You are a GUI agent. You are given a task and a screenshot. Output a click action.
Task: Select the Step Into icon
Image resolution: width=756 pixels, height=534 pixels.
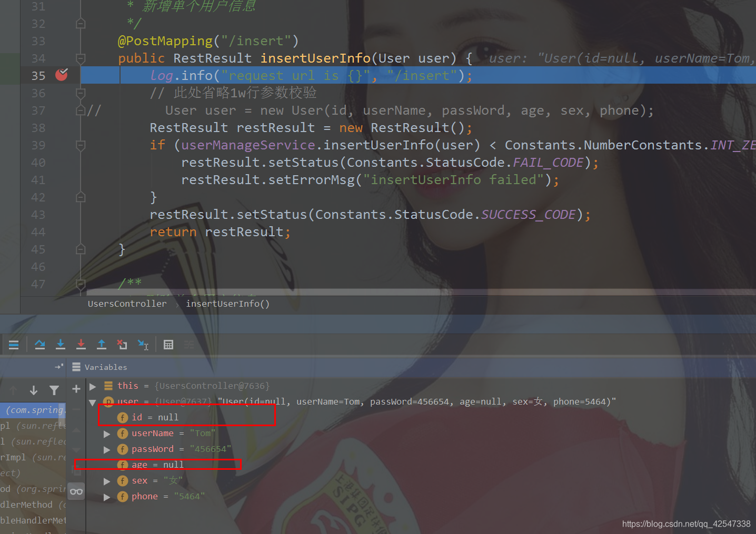click(x=61, y=344)
